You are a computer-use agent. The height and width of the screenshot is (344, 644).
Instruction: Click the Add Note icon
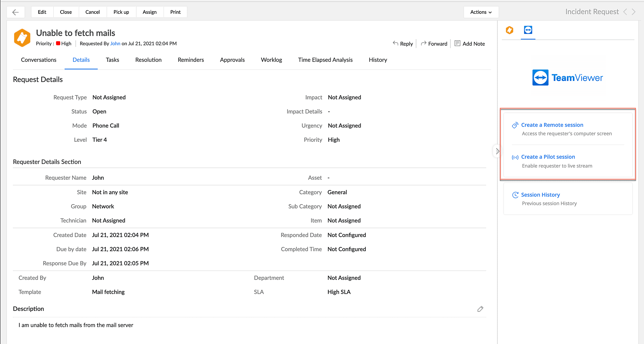point(457,43)
